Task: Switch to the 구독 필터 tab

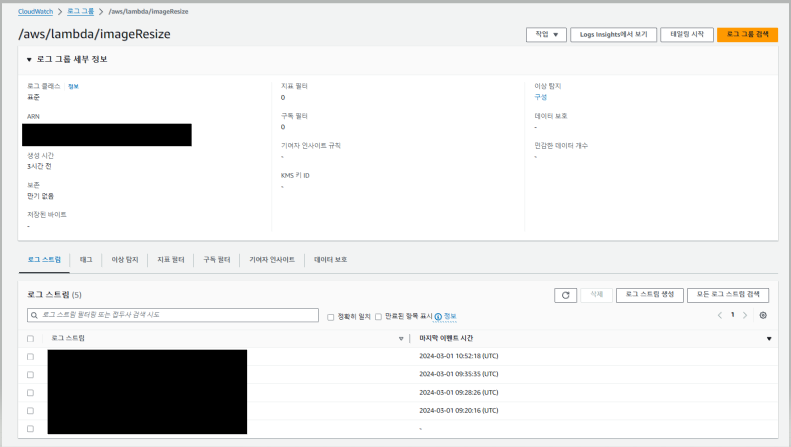Action: point(216,260)
